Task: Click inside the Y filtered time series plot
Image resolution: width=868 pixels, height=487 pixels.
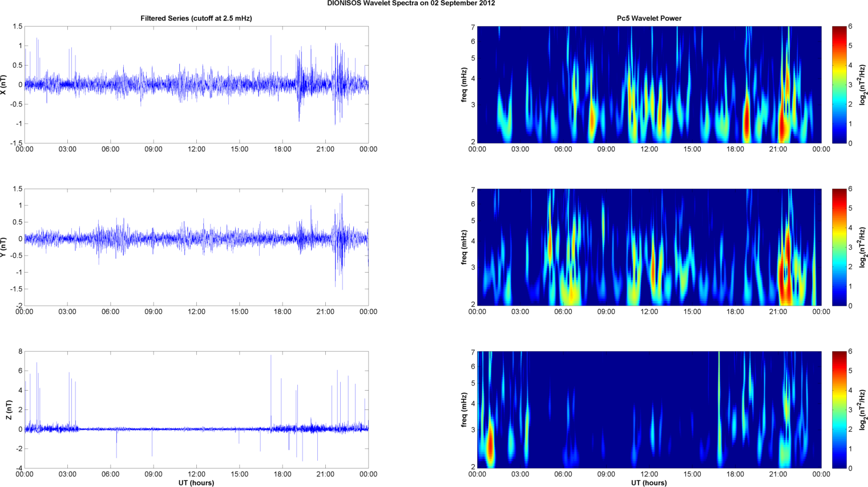Action: point(196,247)
